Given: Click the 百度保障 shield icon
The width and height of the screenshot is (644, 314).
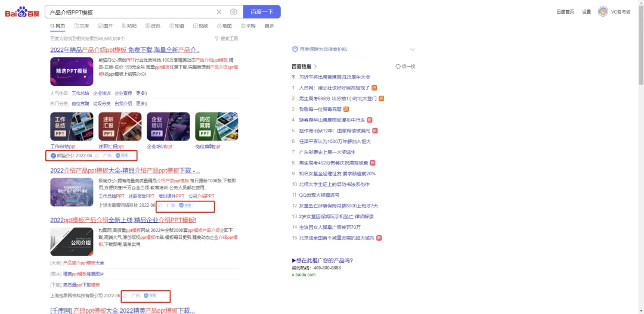Looking at the screenshot, I should pyautogui.click(x=295, y=49).
